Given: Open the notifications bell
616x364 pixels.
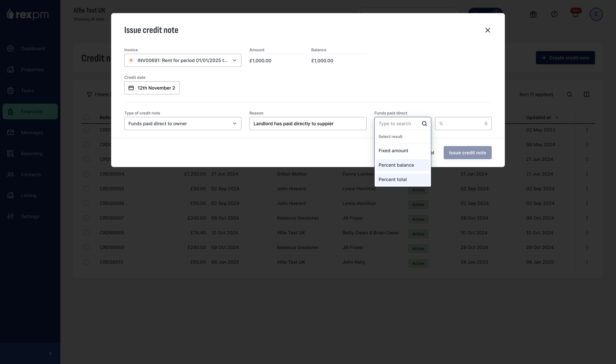Looking at the screenshot, I should 575,14.
